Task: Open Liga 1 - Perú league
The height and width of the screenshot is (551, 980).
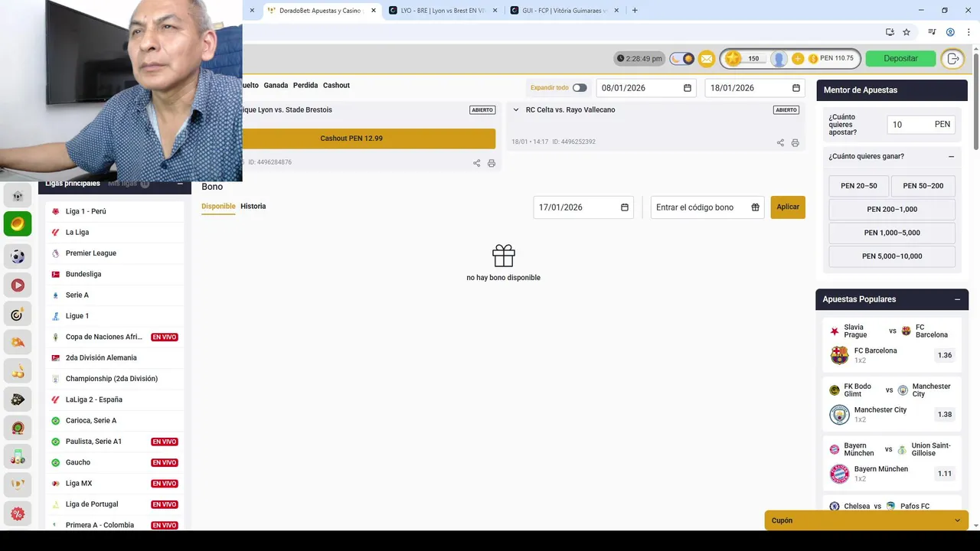Action: click(x=115, y=211)
